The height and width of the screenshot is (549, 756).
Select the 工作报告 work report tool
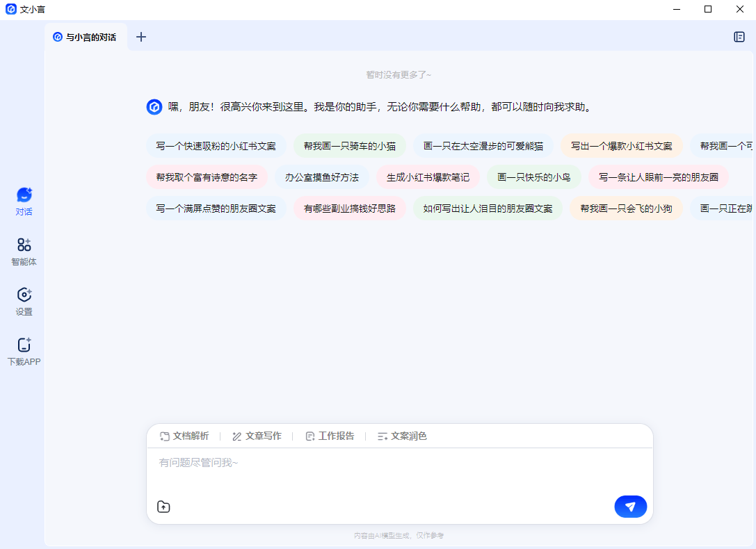[330, 436]
